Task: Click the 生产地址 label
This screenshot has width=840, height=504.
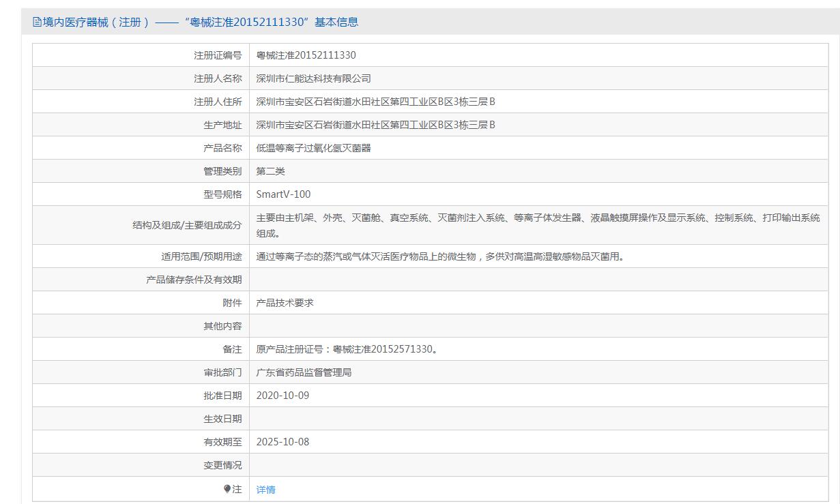Action: pyautogui.click(x=222, y=125)
